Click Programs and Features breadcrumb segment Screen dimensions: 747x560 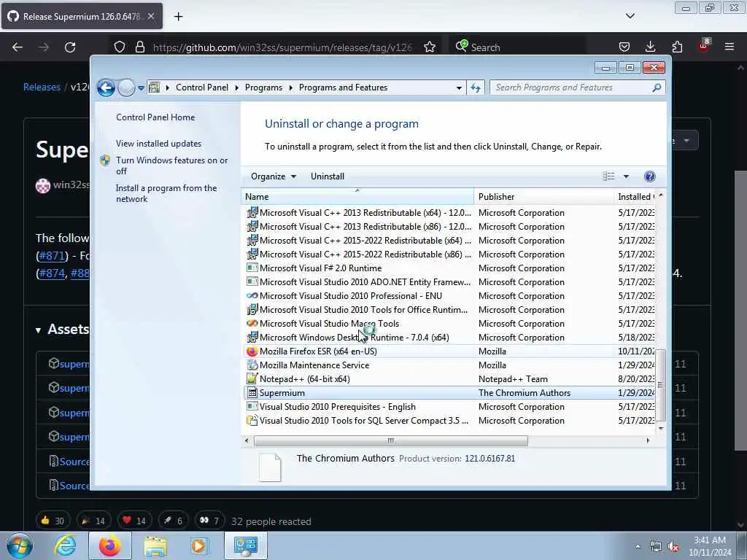click(343, 87)
